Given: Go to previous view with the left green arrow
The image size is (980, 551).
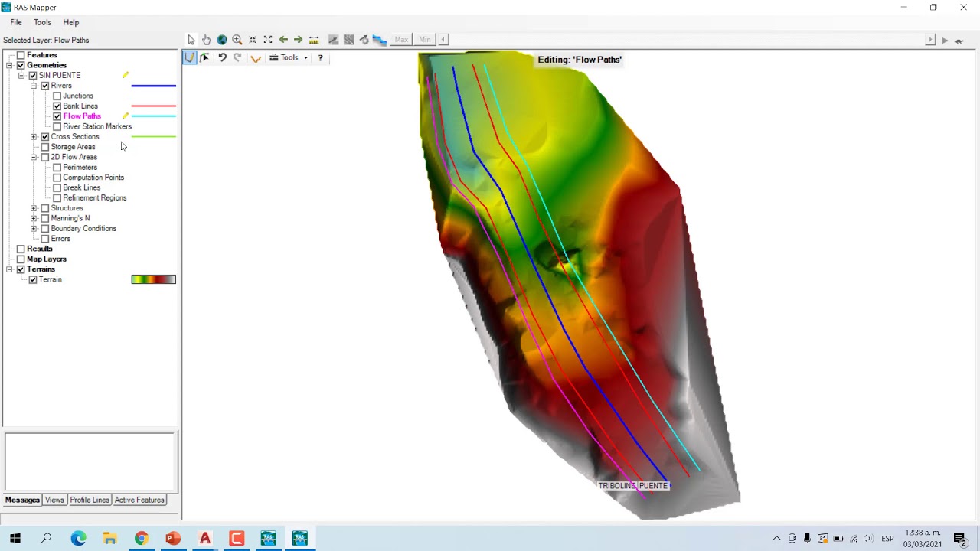Looking at the screenshot, I should tap(283, 40).
